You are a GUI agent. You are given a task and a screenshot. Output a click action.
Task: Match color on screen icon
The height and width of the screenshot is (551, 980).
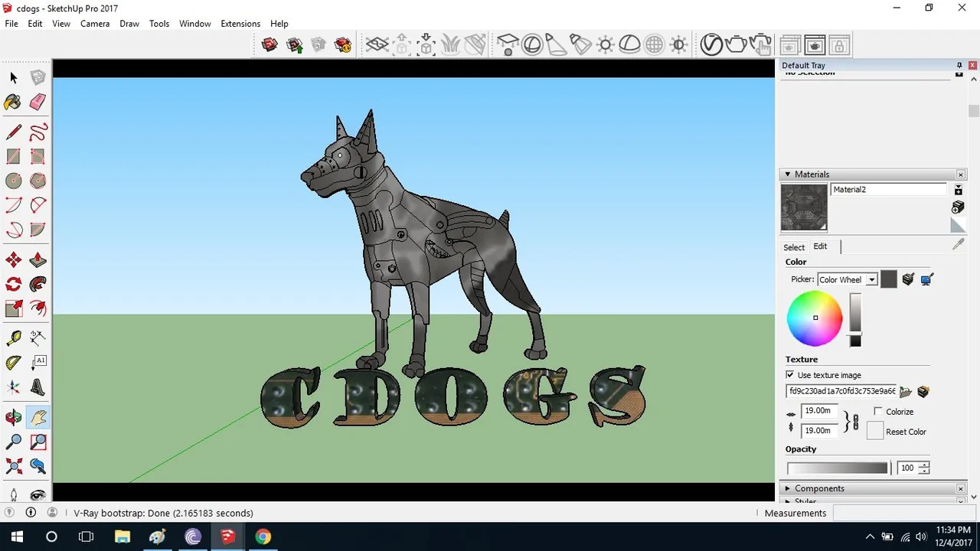coord(926,279)
